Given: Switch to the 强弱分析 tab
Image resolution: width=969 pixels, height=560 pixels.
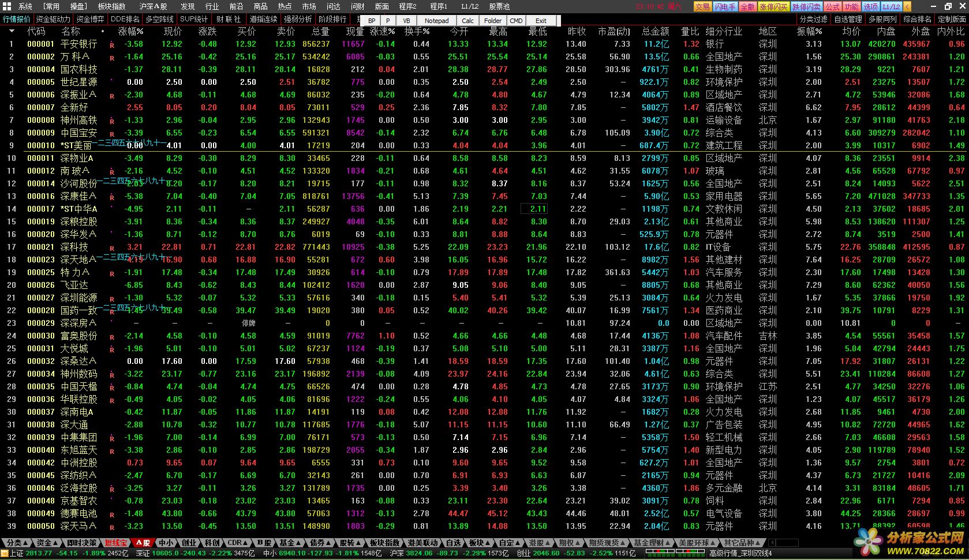Looking at the screenshot, I should pos(298,19).
